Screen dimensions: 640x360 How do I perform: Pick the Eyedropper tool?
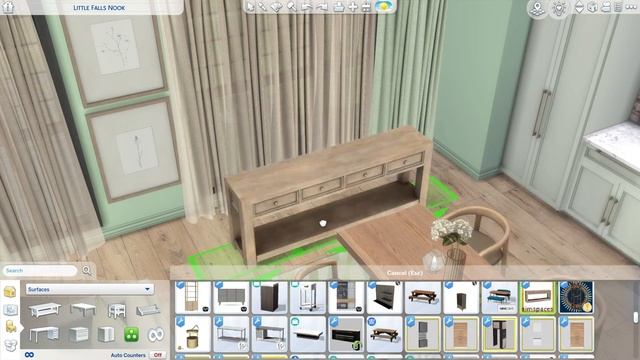(x=262, y=7)
